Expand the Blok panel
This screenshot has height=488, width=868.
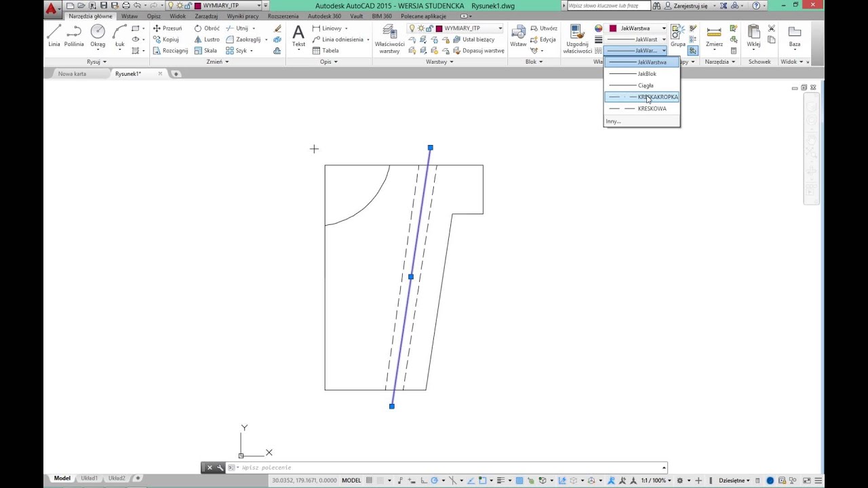(534, 62)
